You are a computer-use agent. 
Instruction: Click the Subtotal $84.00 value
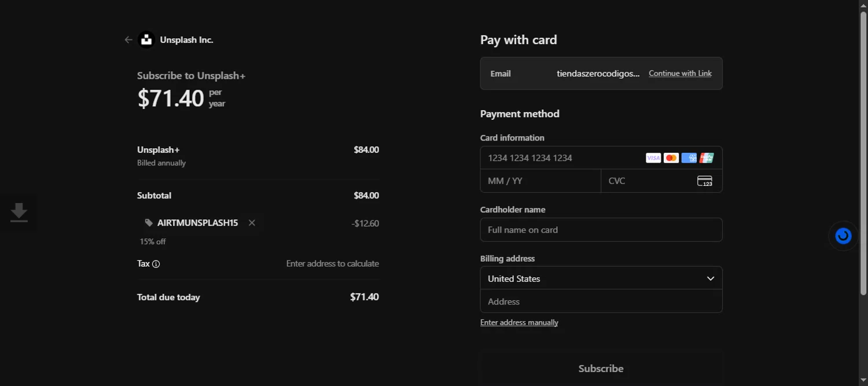tap(366, 196)
